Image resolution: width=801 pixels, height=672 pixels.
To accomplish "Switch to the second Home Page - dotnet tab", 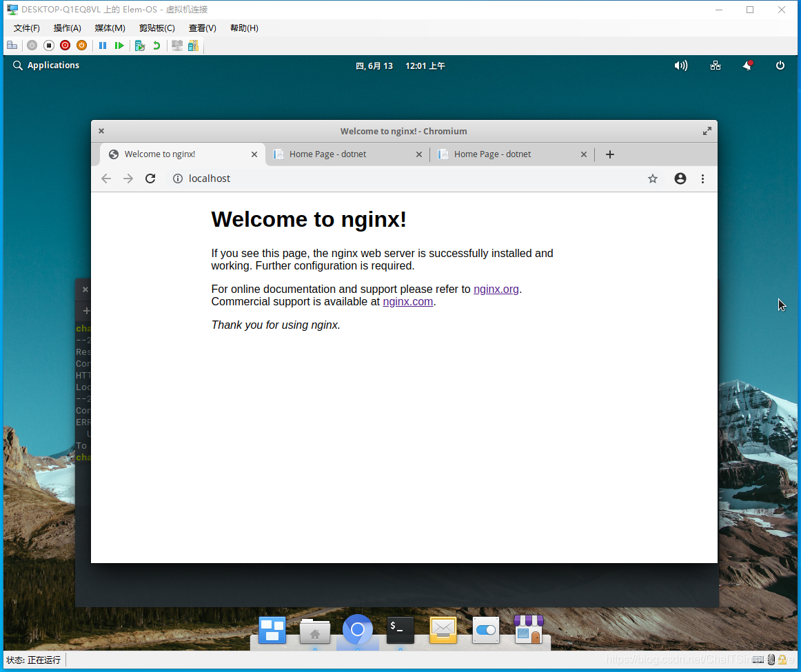I will (x=512, y=154).
